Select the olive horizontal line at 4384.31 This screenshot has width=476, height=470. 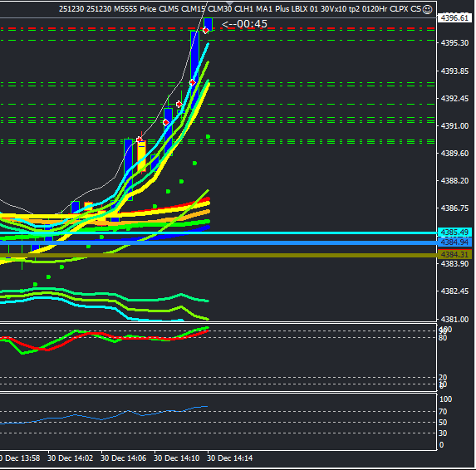(x=218, y=255)
